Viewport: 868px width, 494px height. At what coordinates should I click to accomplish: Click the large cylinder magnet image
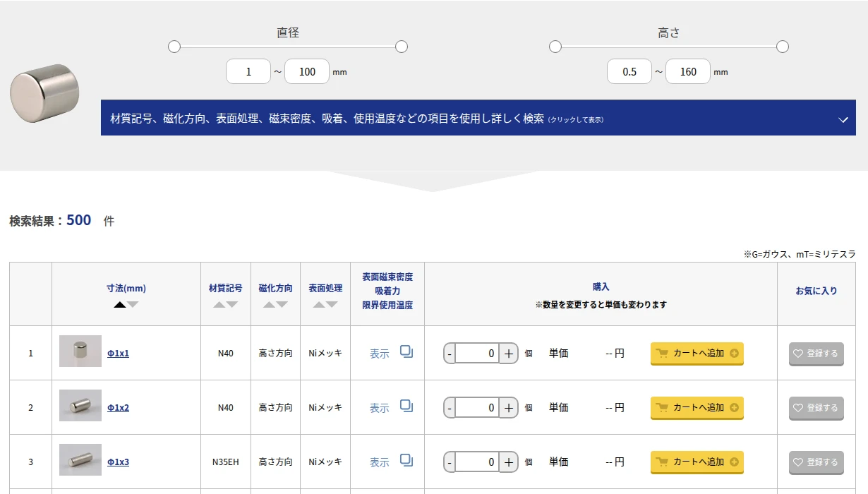44,93
